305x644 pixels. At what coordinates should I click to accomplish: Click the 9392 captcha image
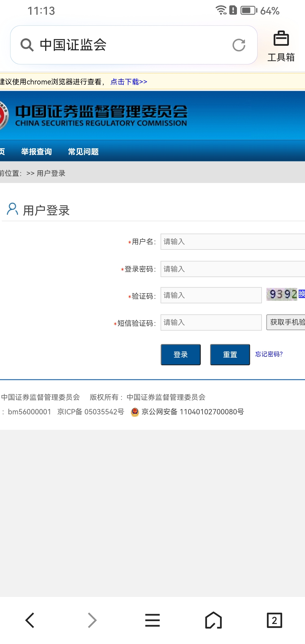282,294
